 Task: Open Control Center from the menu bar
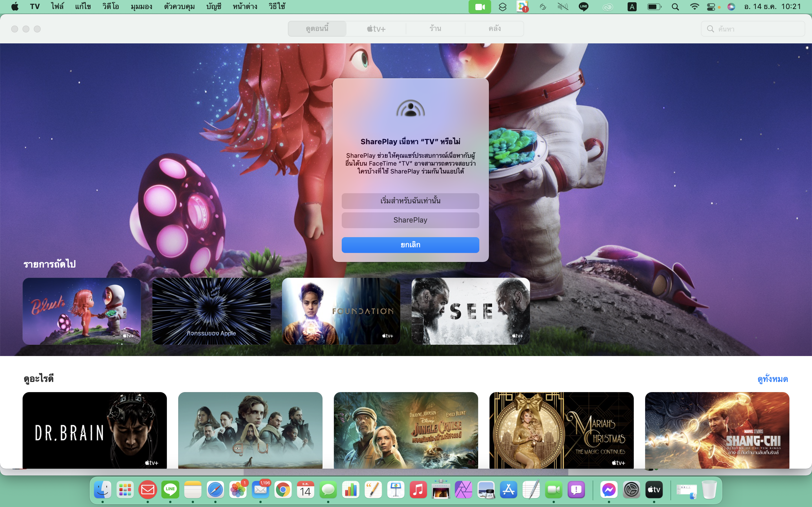[x=711, y=7]
